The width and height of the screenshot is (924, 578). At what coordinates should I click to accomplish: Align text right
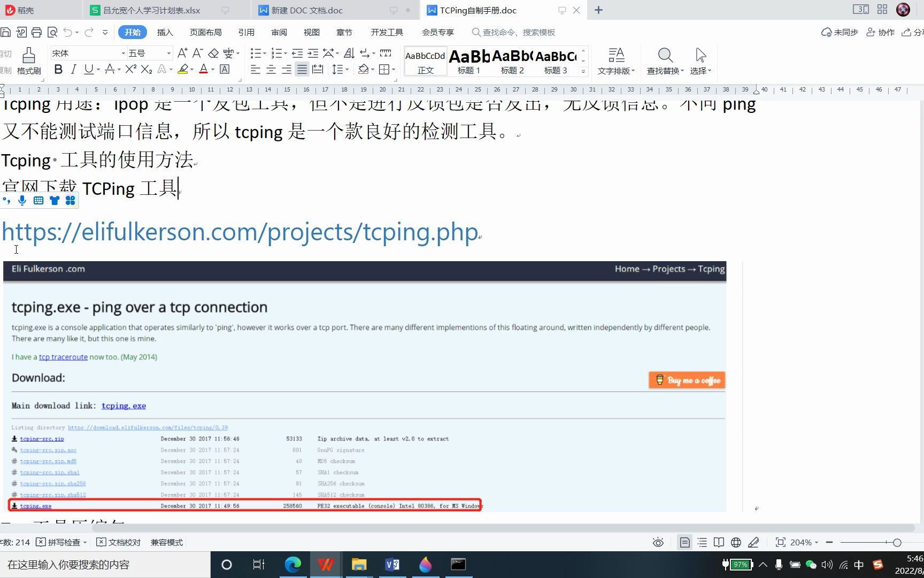click(x=287, y=69)
